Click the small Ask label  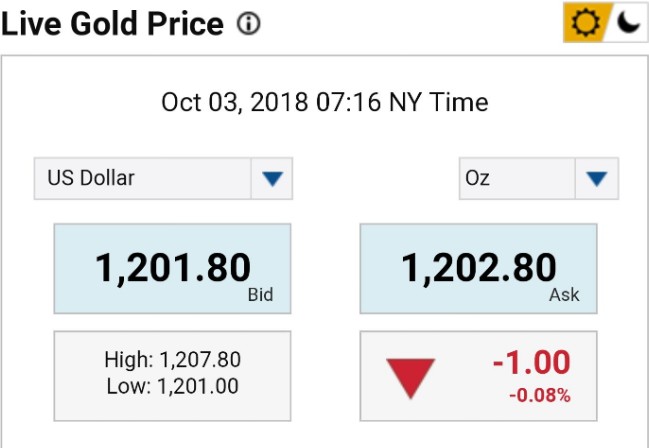click(x=564, y=296)
